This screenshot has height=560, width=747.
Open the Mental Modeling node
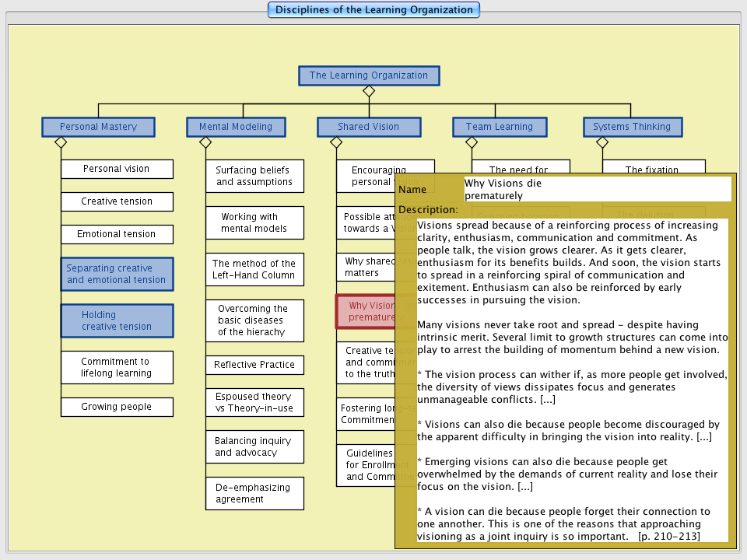point(236,127)
